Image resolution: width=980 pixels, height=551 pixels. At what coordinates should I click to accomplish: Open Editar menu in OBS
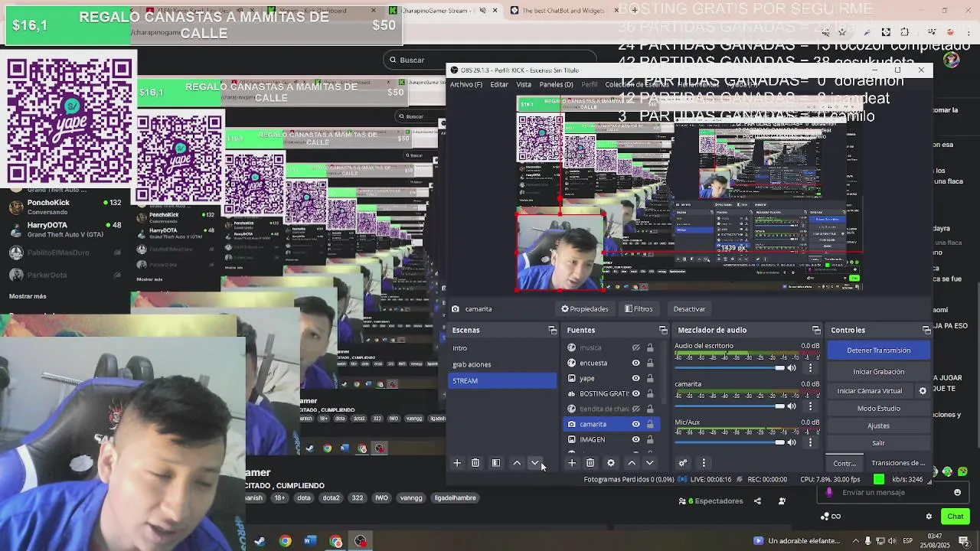coord(499,84)
